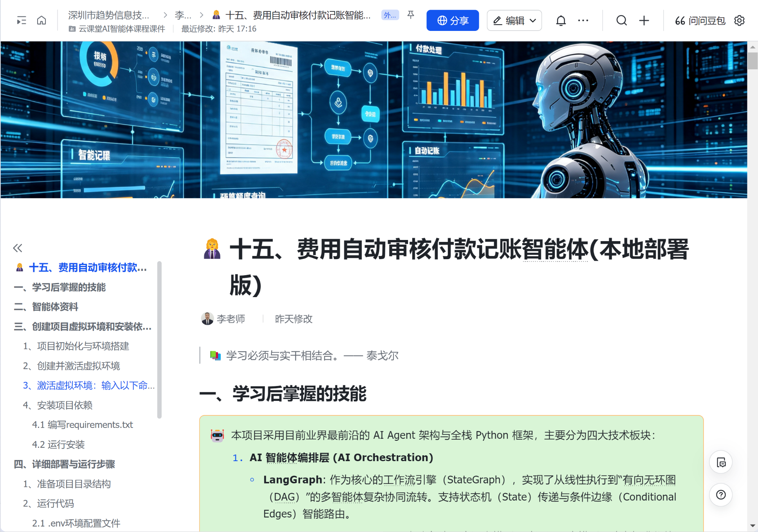The image size is (758, 532).
Task: Open help question mark button
Action: (721, 495)
